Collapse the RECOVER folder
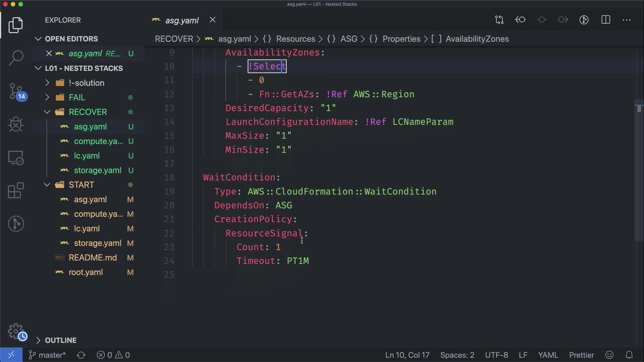 click(x=88, y=112)
